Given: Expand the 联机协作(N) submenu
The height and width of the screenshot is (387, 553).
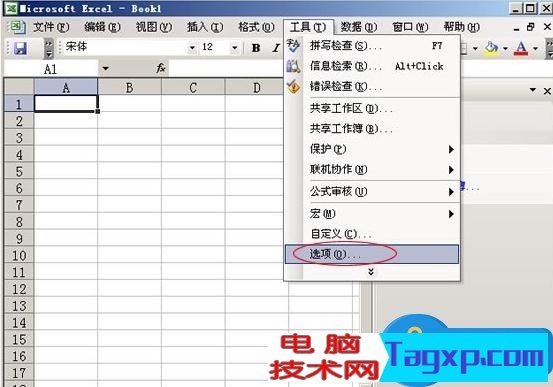Looking at the screenshot, I should click(451, 170).
